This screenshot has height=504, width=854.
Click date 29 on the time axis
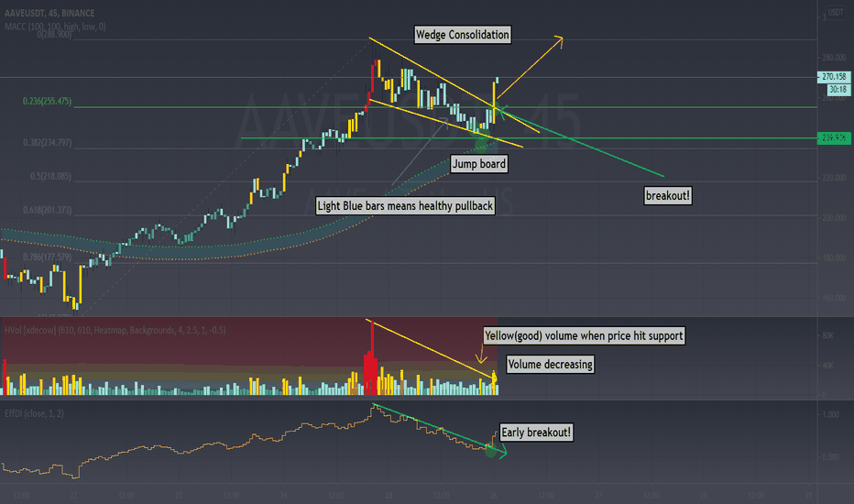pyautogui.click(x=809, y=495)
